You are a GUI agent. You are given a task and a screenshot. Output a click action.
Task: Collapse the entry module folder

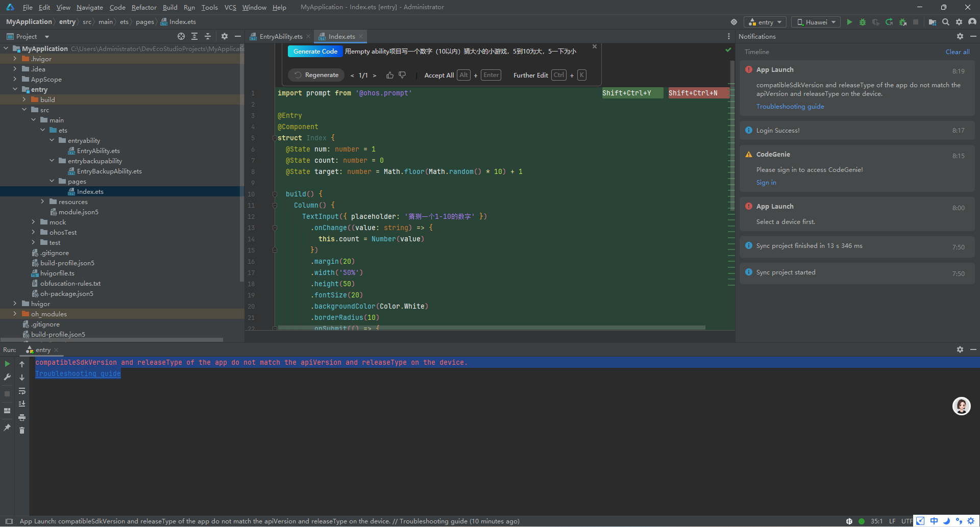(x=15, y=89)
